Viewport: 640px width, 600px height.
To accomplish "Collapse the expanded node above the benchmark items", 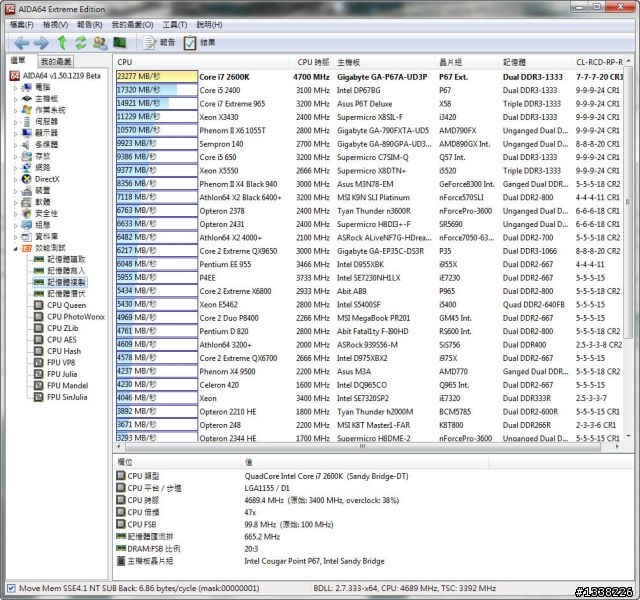I will point(16,248).
